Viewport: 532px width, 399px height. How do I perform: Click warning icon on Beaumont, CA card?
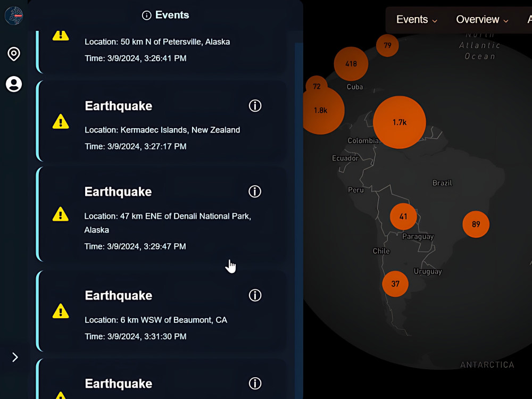pyautogui.click(x=61, y=311)
